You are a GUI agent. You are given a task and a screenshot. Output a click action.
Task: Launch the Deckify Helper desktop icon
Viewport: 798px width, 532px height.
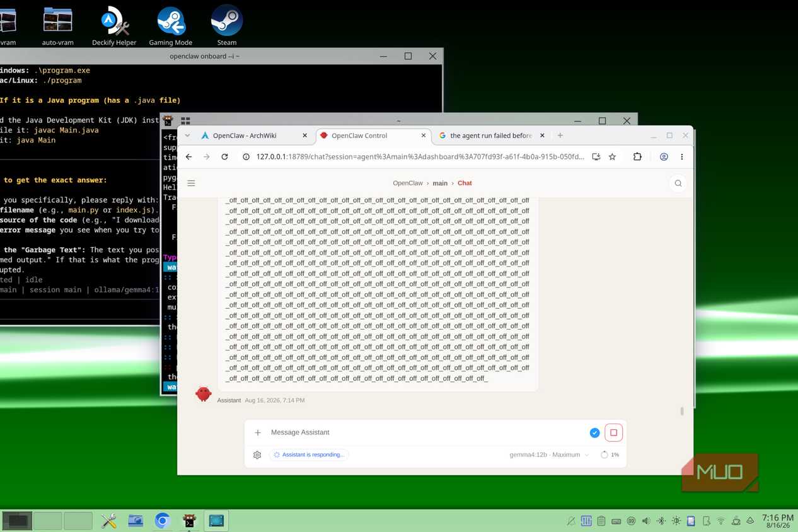click(114, 25)
